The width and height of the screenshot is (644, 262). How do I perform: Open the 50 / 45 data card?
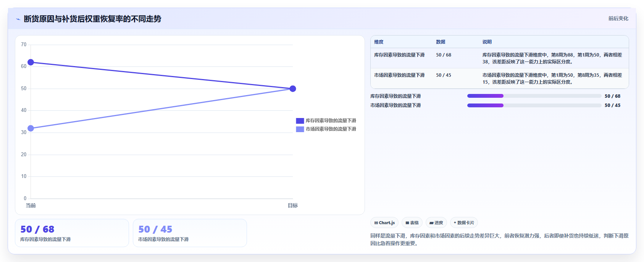click(x=190, y=233)
